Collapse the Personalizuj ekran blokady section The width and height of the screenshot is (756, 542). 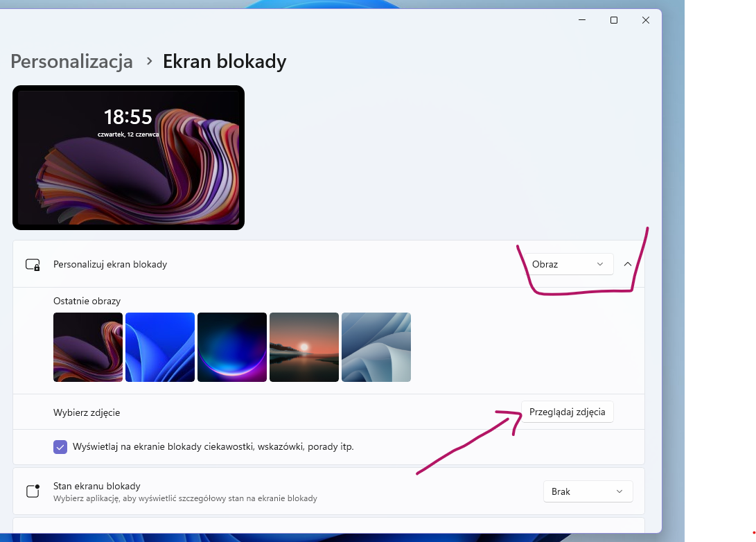click(x=627, y=264)
